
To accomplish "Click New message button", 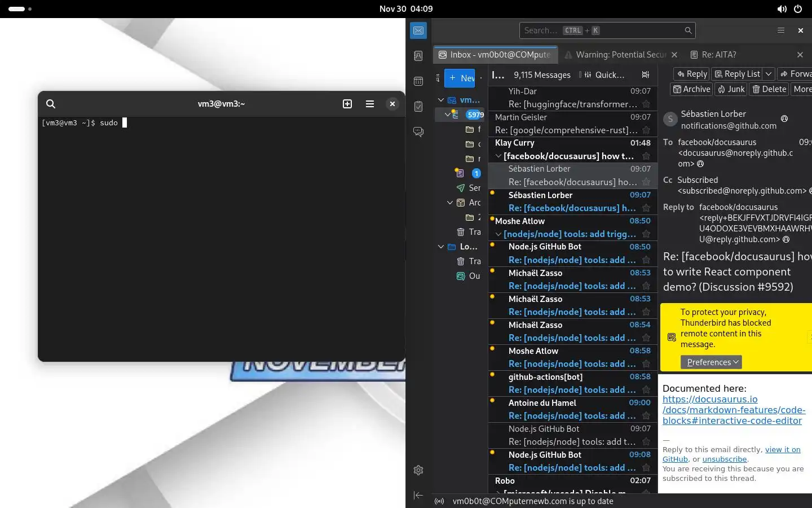I will coord(460,78).
